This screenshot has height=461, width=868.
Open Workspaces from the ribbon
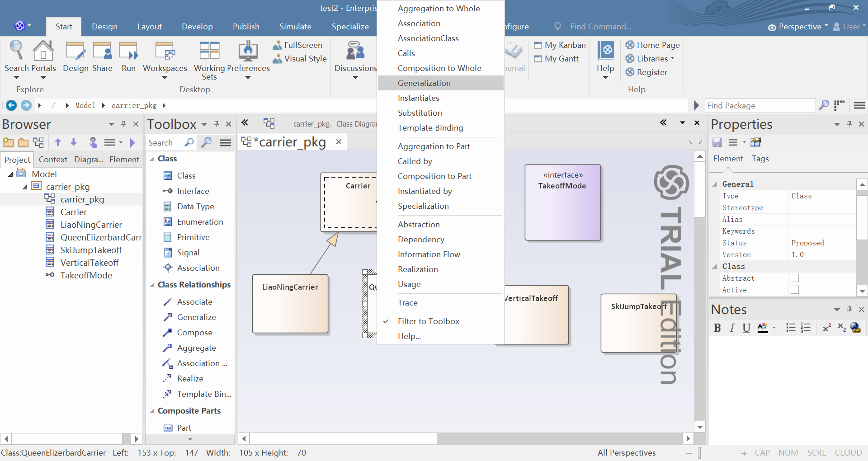(165, 60)
